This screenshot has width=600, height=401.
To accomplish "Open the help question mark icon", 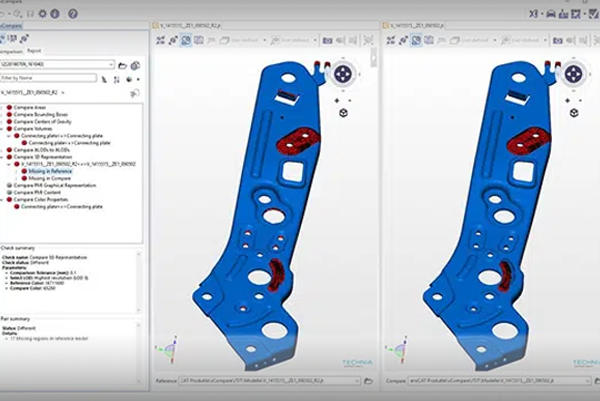I will pyautogui.click(x=72, y=14).
